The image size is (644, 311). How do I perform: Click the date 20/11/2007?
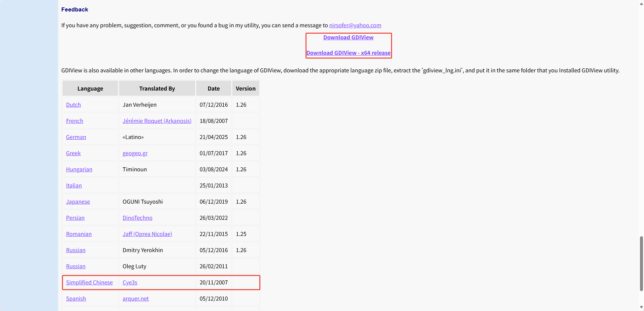214,282
